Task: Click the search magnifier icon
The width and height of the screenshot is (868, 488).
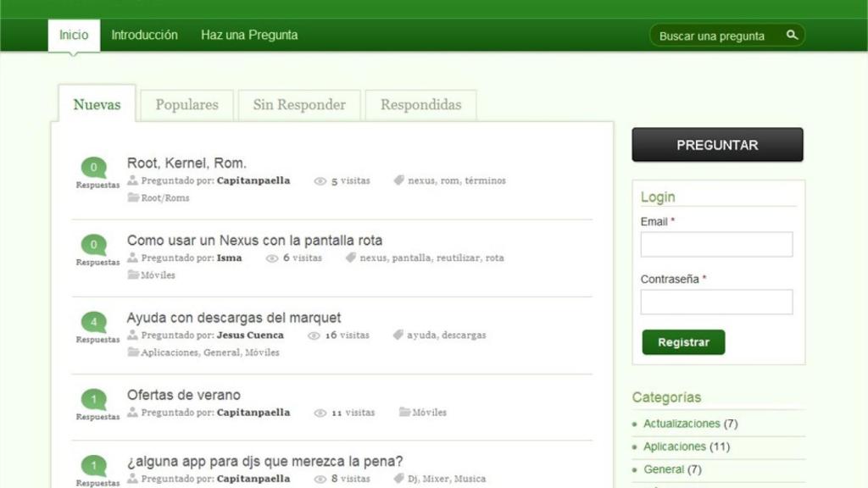Action: tap(791, 35)
